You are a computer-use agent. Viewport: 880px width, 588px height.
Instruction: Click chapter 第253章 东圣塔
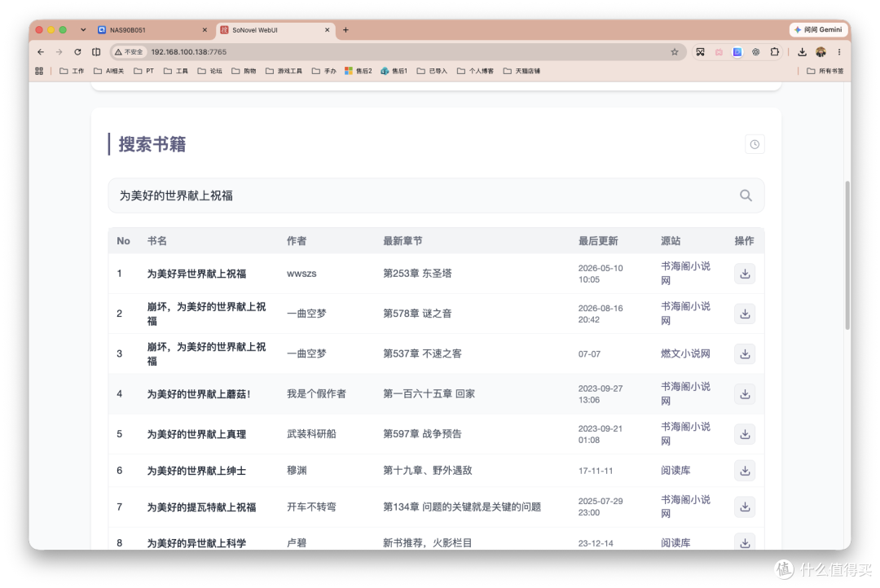tap(417, 274)
